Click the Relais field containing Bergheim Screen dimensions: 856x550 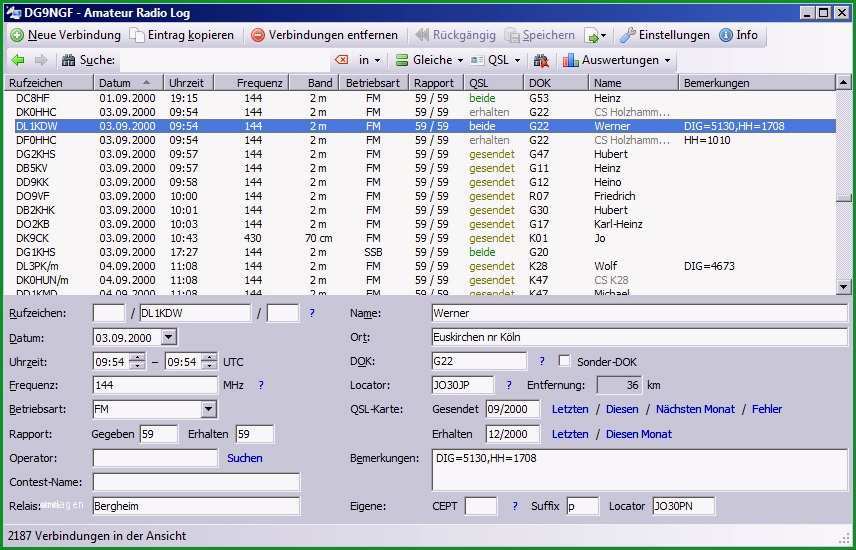point(196,506)
